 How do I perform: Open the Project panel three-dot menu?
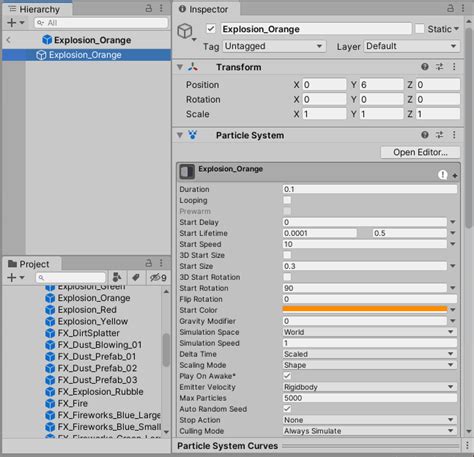[161, 263]
